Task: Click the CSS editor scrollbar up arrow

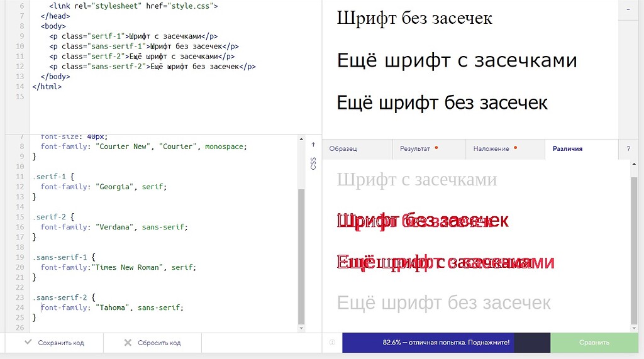Action: tap(301, 139)
